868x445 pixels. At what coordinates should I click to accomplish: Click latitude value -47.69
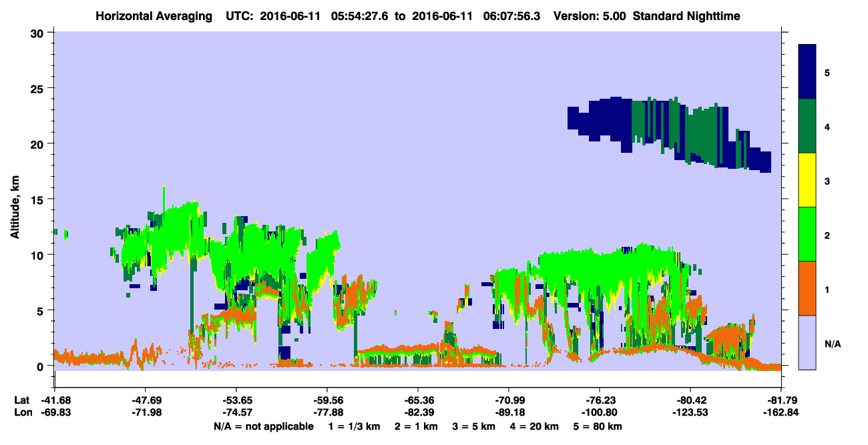click(x=145, y=400)
